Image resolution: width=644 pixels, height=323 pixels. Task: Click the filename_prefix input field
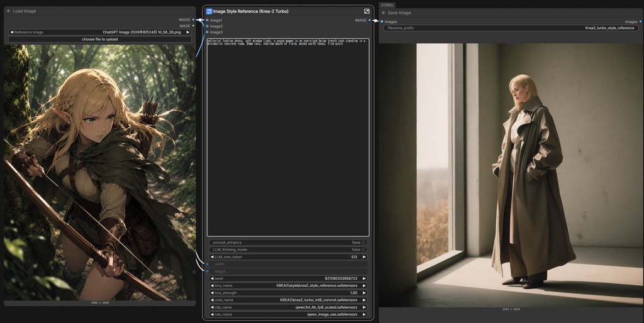tap(511, 28)
